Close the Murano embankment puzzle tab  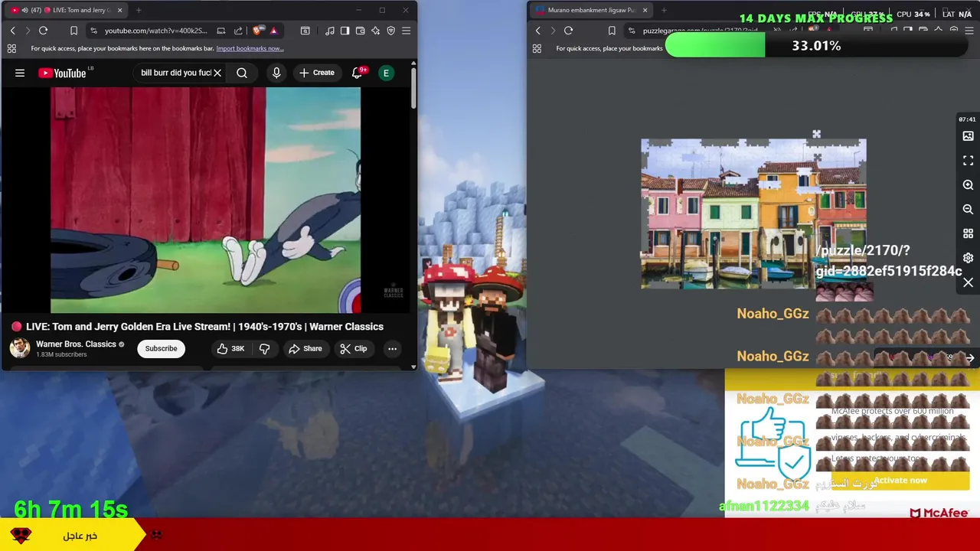(x=645, y=10)
